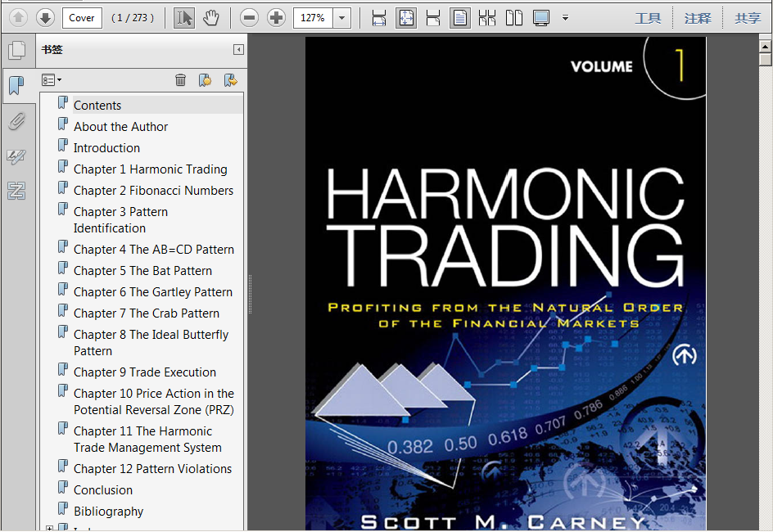Image resolution: width=773 pixels, height=532 pixels.
Task: Click the 127% zoom value field
Action: [313, 18]
